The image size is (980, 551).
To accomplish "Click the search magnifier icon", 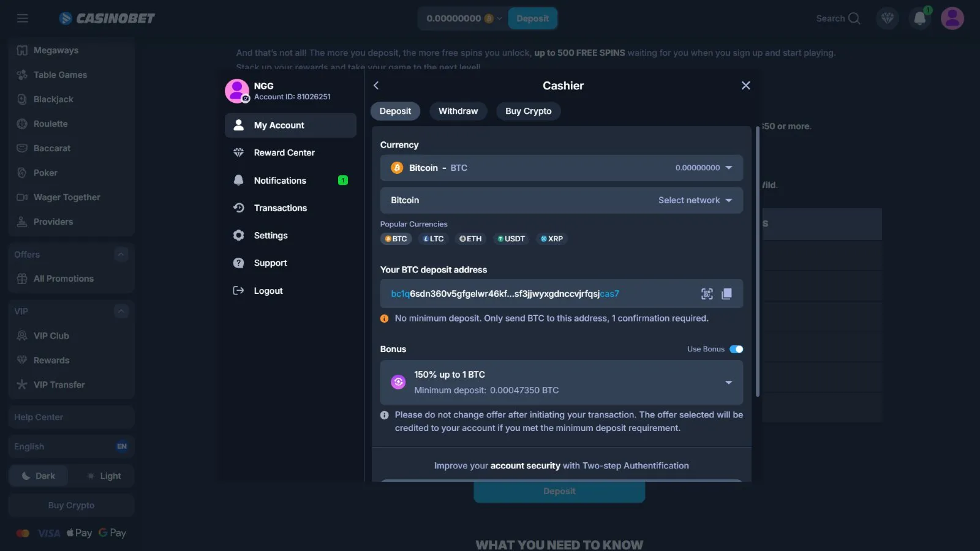I will pyautogui.click(x=854, y=18).
